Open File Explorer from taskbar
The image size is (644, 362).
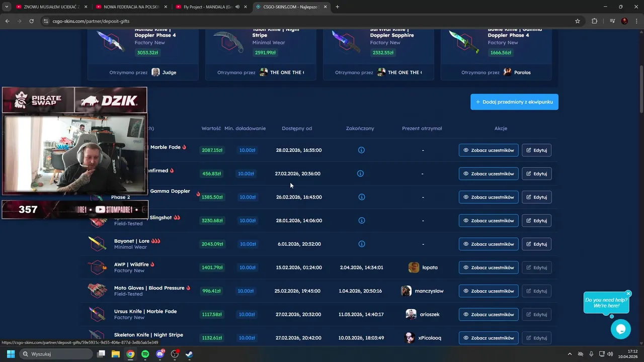[116, 354]
